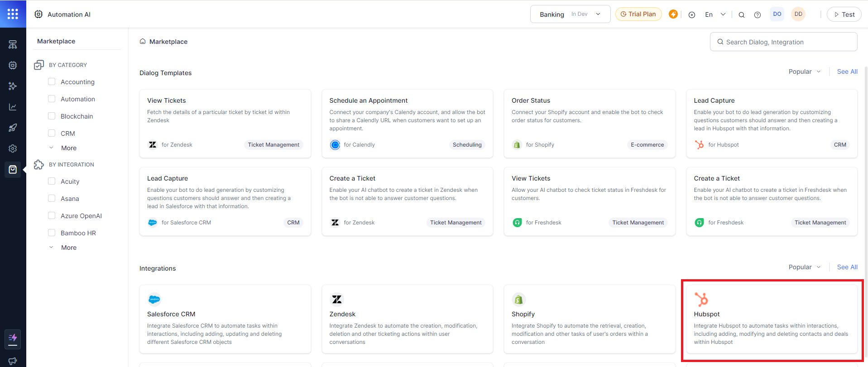Click the Test button
Screen dimensions: 868x367
point(844,14)
